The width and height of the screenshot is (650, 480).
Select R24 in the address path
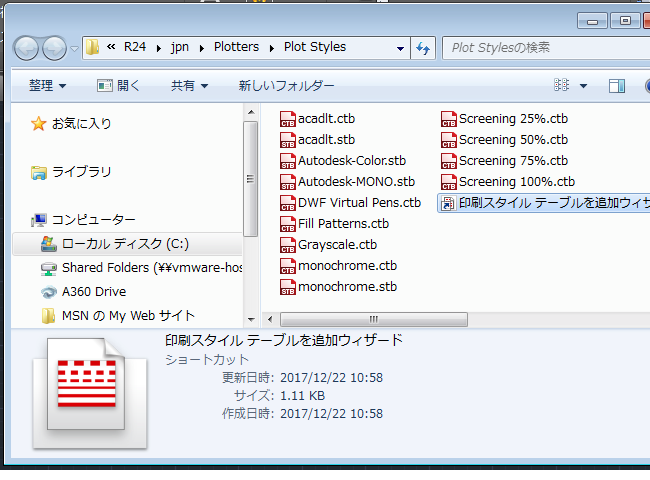(x=135, y=47)
